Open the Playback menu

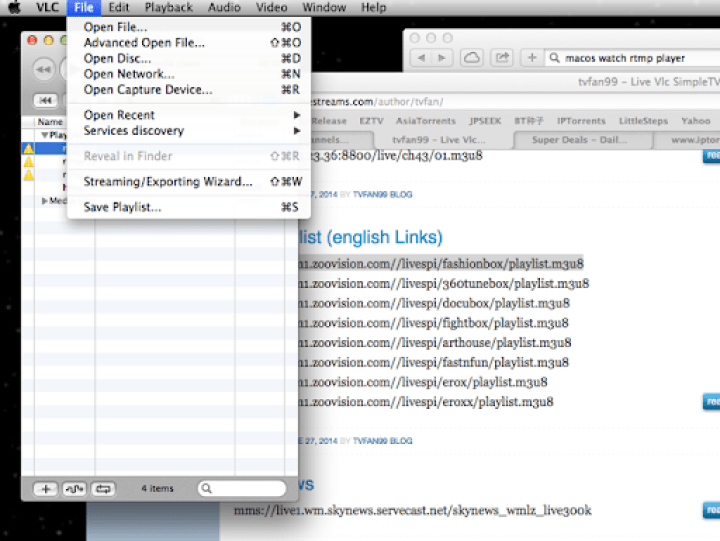(x=169, y=7)
